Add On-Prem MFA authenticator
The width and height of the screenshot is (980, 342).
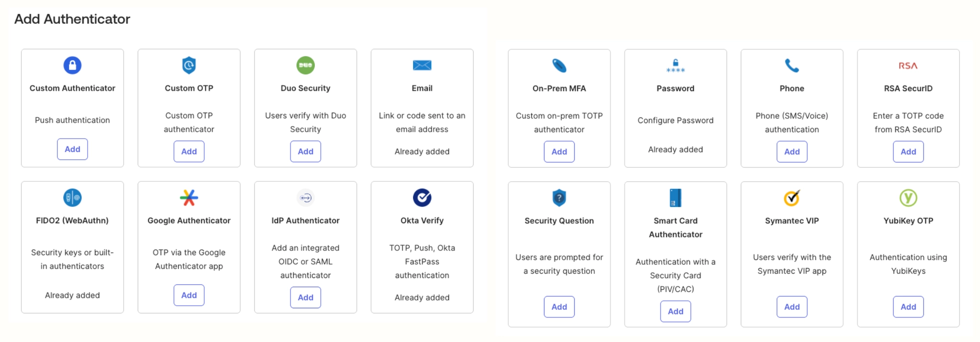559,152
